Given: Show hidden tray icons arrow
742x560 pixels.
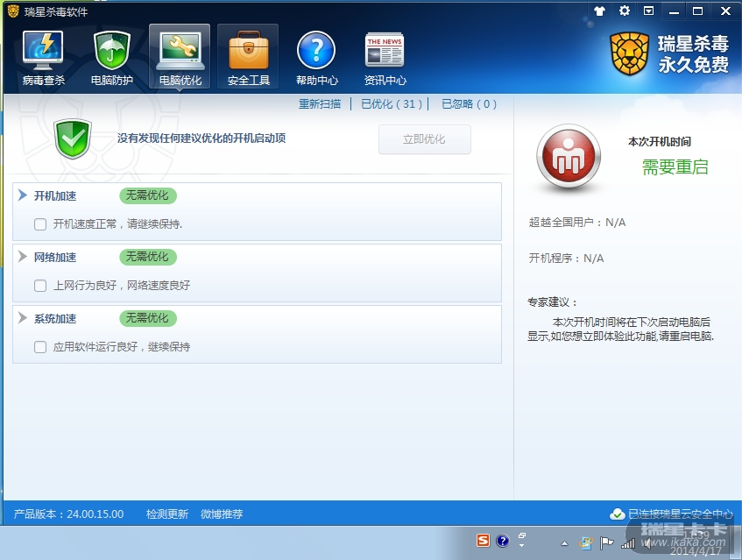Looking at the screenshot, I should pos(564,543).
